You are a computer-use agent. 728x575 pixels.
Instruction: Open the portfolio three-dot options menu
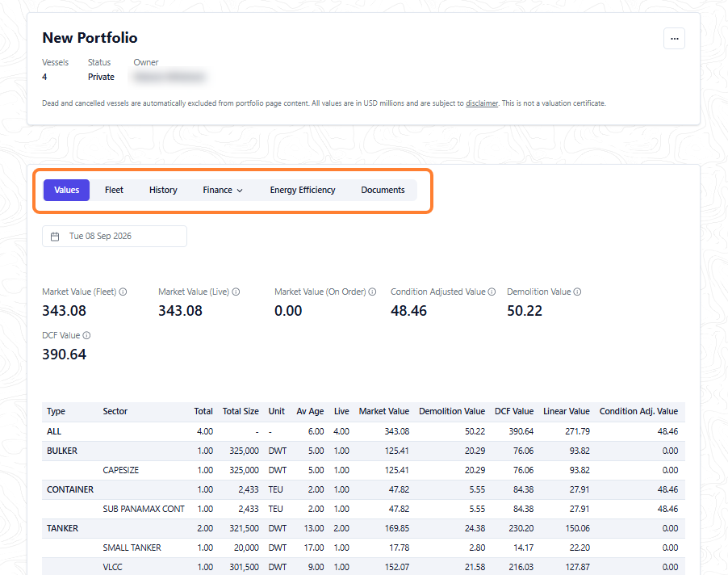(x=674, y=39)
